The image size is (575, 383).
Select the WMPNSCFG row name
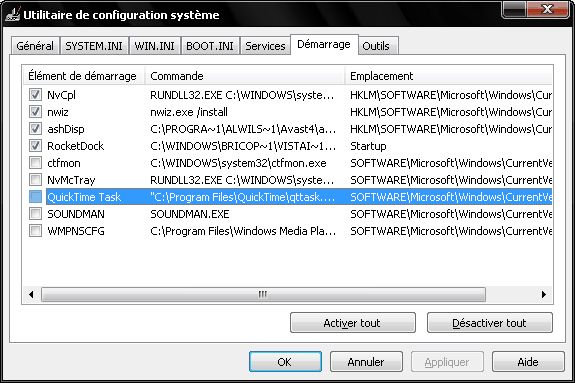pos(76,231)
